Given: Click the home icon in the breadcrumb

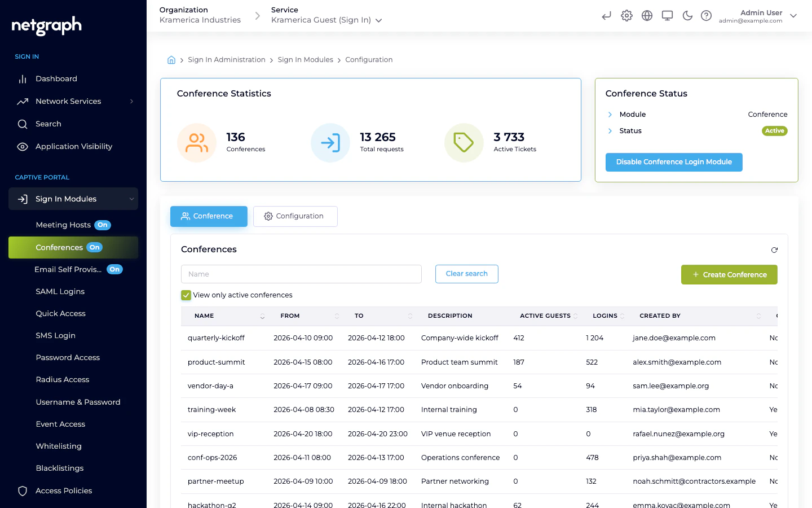Looking at the screenshot, I should pos(171,59).
